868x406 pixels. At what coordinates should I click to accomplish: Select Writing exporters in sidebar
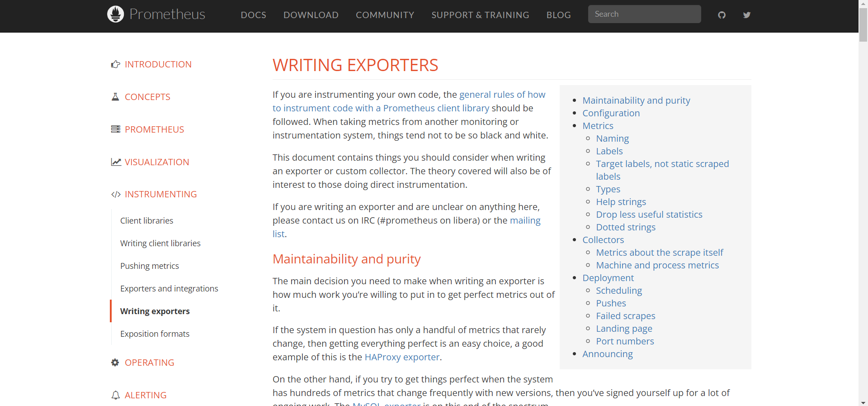pyautogui.click(x=155, y=311)
